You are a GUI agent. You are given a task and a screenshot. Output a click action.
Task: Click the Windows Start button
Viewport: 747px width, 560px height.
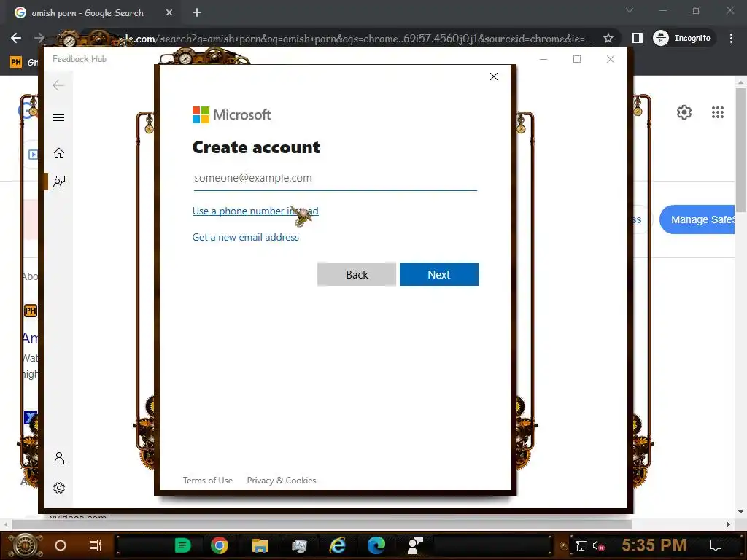coord(26,545)
